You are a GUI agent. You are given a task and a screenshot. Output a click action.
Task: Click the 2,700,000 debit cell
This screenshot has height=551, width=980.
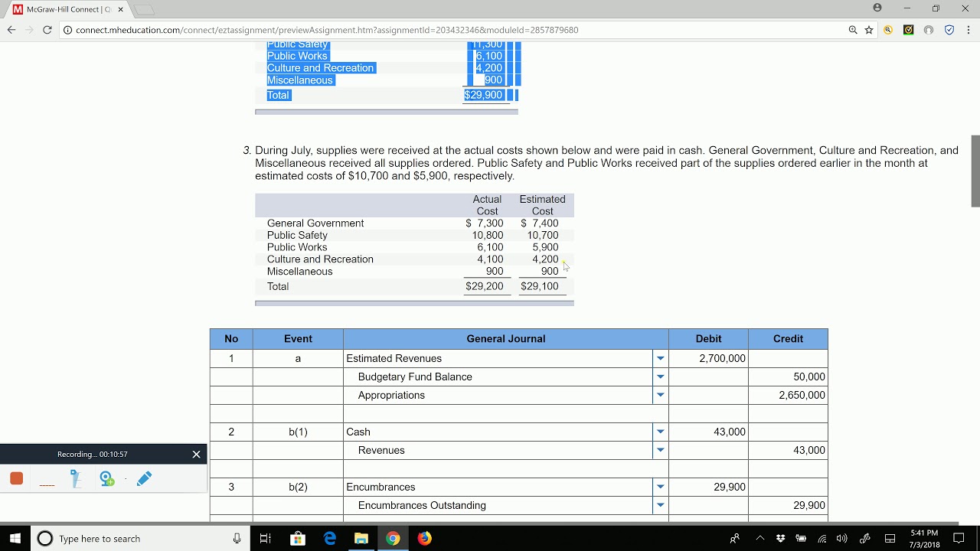coord(708,358)
